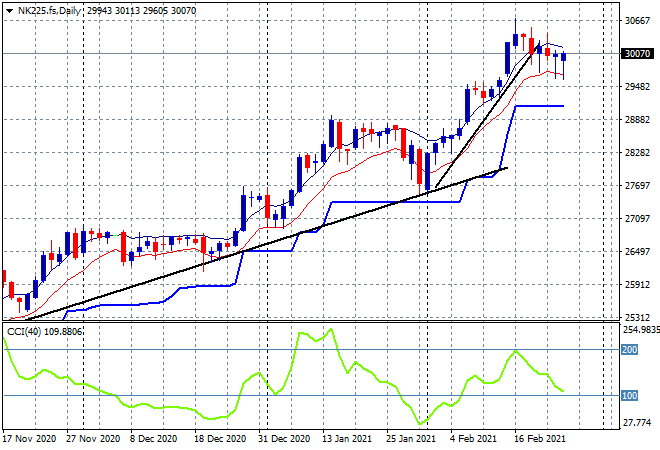Click price scale value 27097
This screenshot has height=450, width=660.
[638, 218]
